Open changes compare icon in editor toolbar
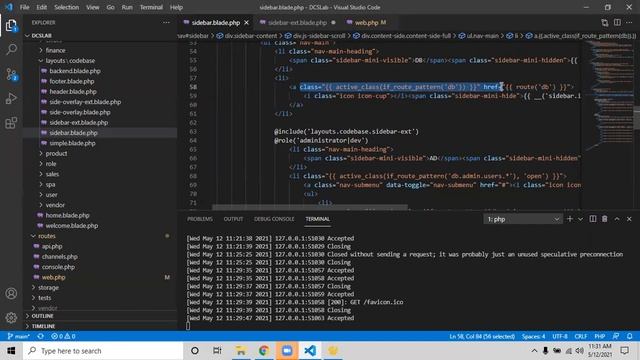 pos(604,22)
